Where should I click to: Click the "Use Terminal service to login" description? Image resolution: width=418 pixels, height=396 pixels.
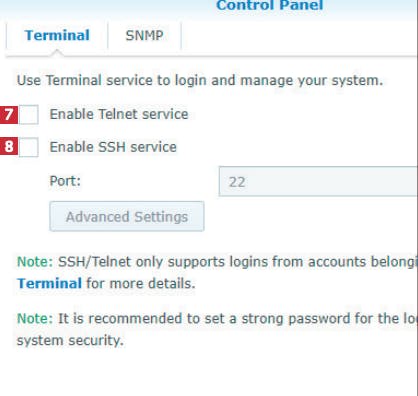click(x=200, y=80)
